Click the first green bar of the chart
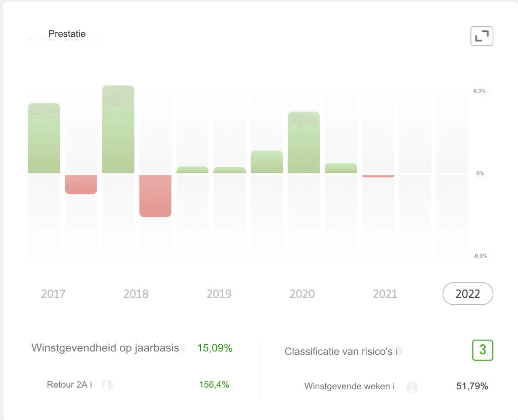 point(44,138)
